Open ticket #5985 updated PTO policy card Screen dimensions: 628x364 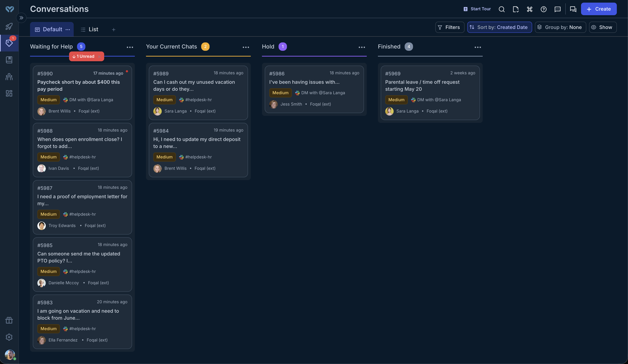click(x=82, y=264)
